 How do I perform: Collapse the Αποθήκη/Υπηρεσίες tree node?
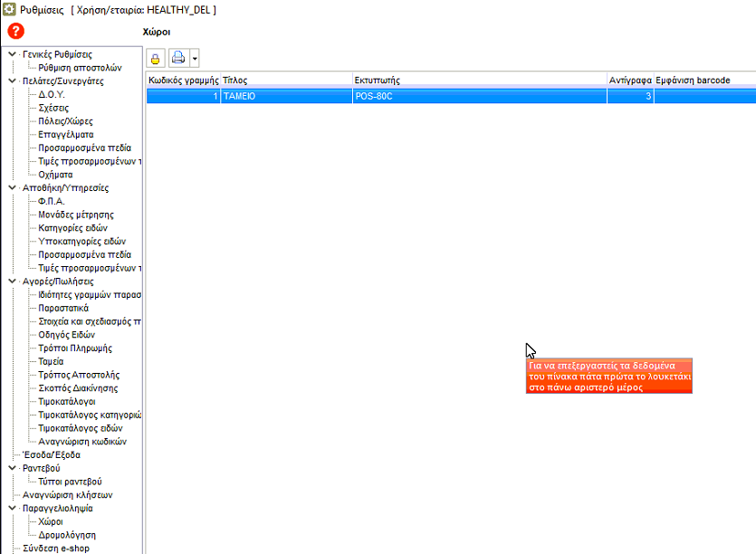pos(12,188)
